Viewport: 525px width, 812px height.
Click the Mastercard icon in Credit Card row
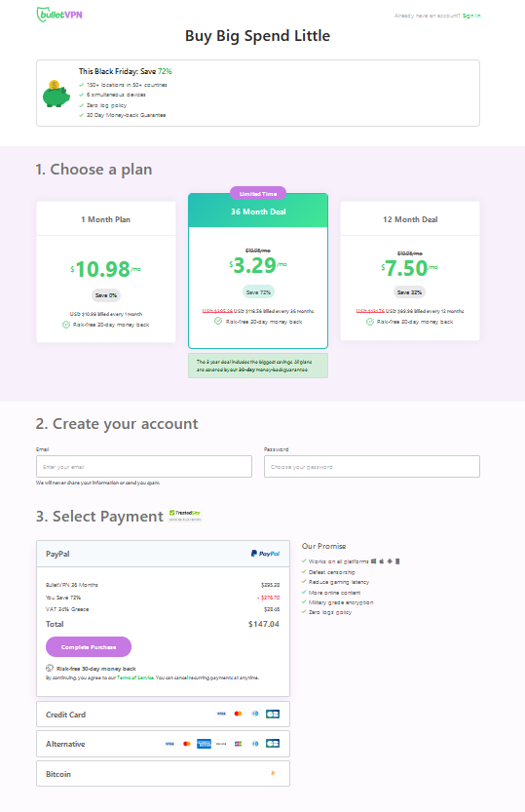pos(238,714)
